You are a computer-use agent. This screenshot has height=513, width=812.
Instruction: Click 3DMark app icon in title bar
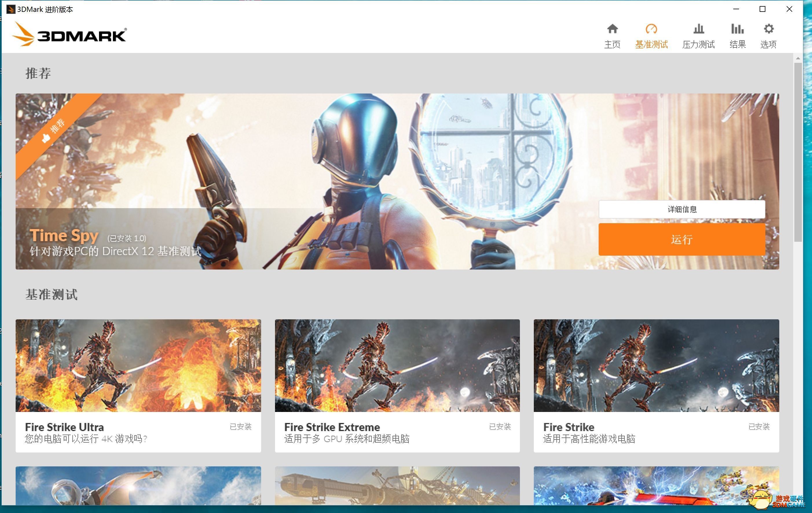[x=11, y=9]
